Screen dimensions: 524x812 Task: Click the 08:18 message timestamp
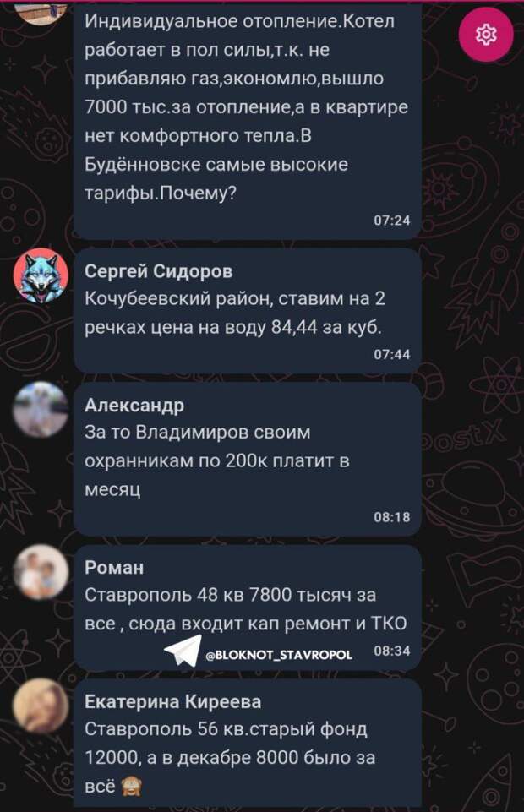pos(391,517)
